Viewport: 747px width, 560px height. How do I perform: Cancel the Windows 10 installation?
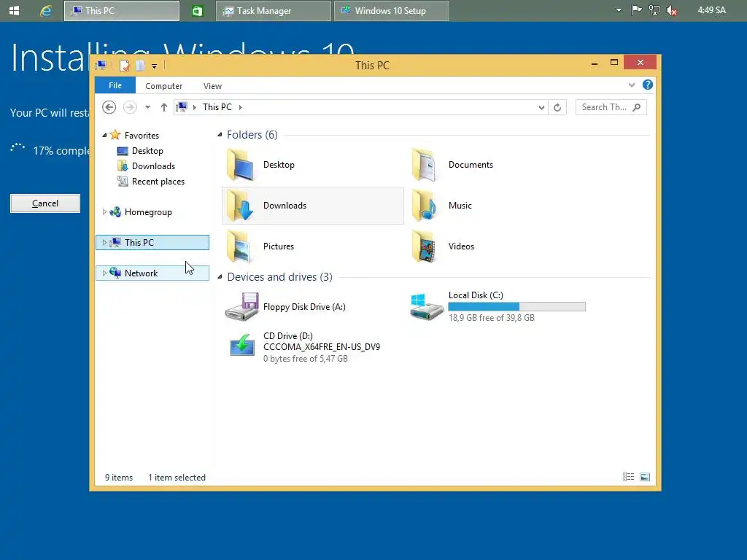[45, 203]
